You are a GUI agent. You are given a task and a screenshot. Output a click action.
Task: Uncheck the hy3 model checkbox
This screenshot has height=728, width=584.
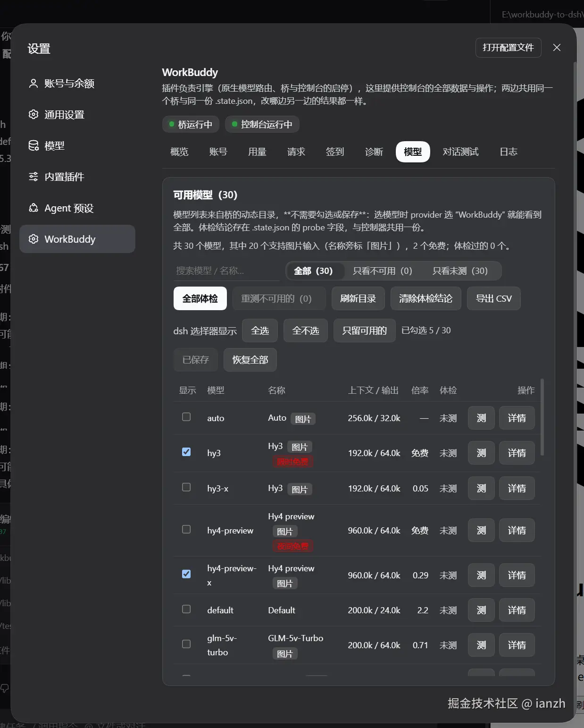pyautogui.click(x=186, y=452)
